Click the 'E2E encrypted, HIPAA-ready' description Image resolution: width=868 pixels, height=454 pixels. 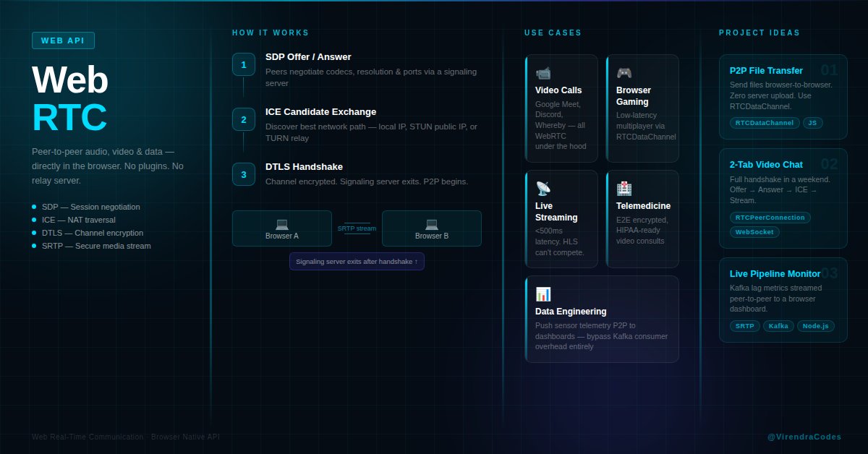(642, 231)
